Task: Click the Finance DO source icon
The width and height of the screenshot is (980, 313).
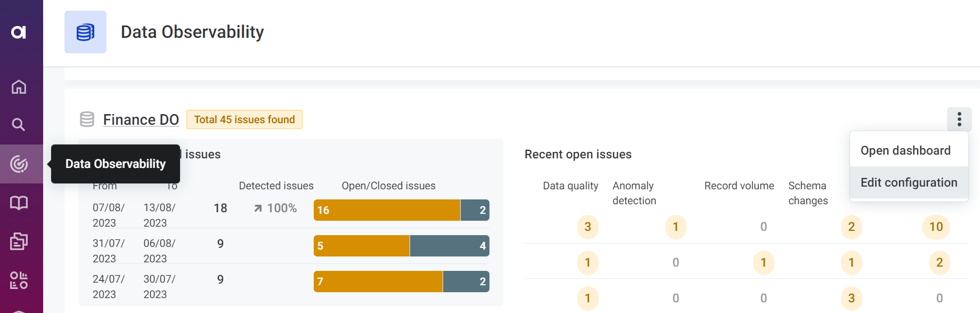Action: click(87, 119)
